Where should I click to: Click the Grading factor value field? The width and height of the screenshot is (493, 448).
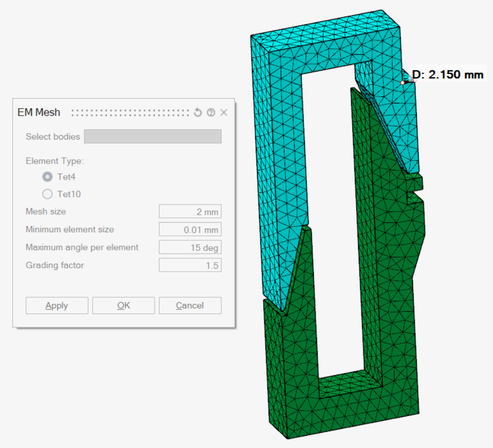pyautogui.click(x=190, y=265)
